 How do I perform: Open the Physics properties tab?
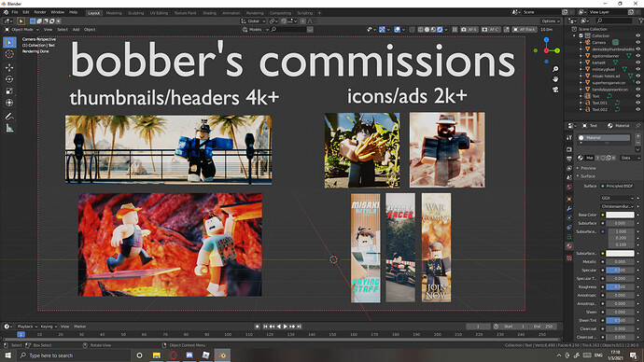pos(568,218)
